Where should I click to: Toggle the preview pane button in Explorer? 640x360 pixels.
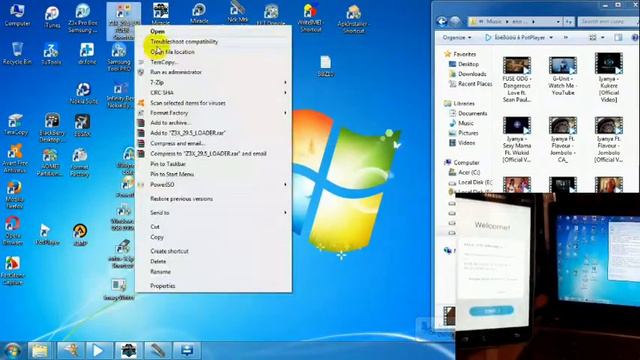618,38
